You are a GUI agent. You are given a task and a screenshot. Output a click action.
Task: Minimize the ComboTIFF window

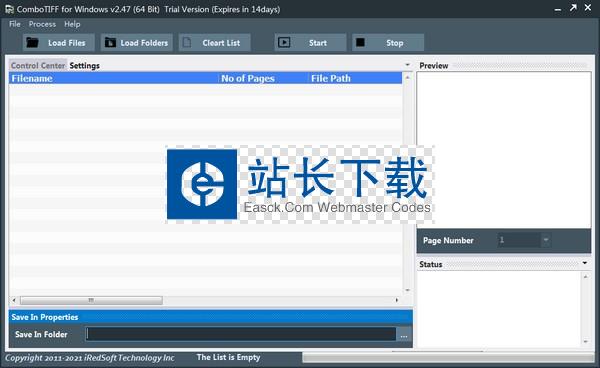(558, 9)
